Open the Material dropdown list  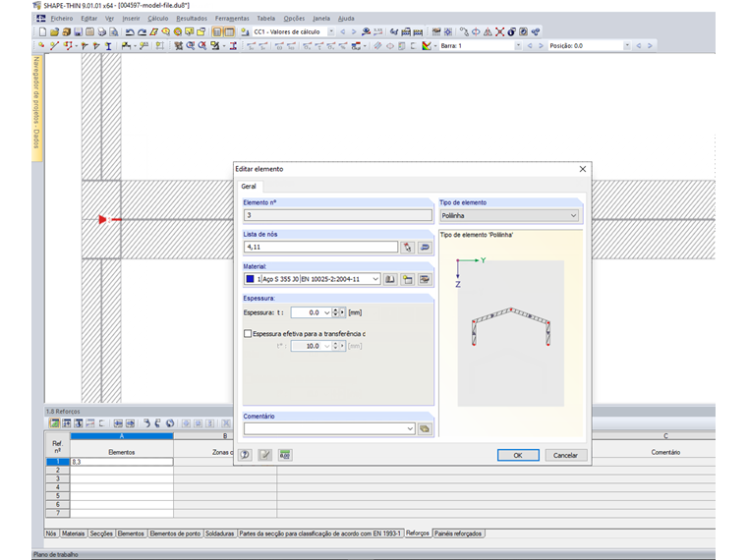tap(375, 279)
